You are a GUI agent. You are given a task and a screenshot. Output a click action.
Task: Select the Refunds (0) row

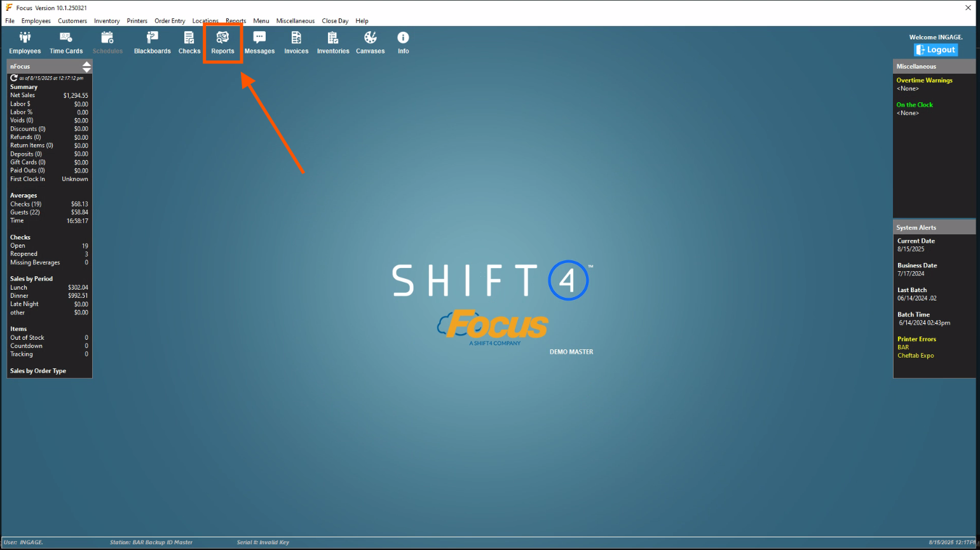(x=49, y=137)
